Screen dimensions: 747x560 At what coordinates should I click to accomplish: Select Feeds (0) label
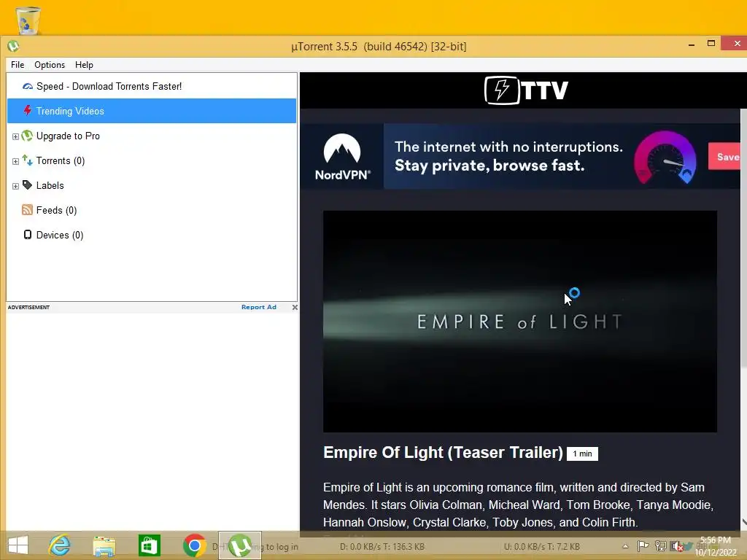56,211
